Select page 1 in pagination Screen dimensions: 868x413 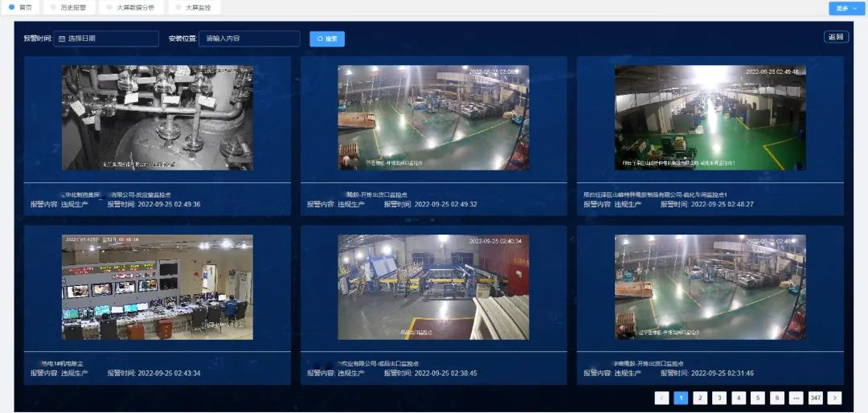pos(681,398)
